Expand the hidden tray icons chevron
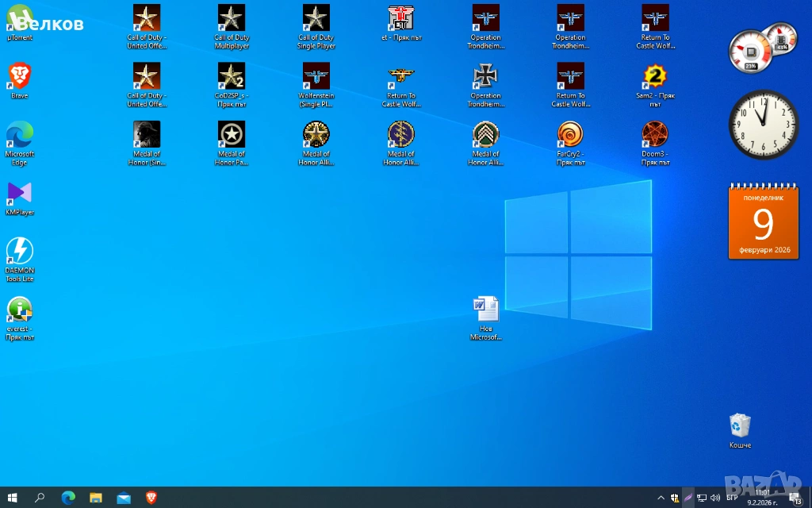The image size is (812, 508). tap(661, 498)
